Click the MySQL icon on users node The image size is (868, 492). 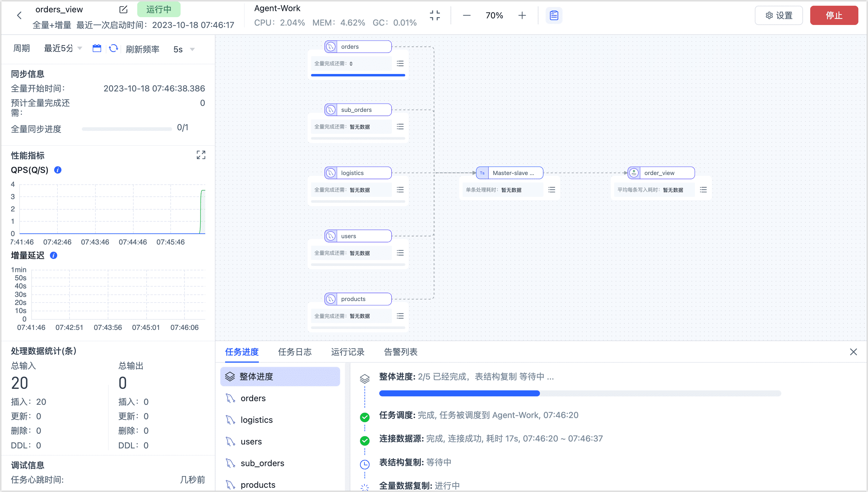pyautogui.click(x=331, y=236)
